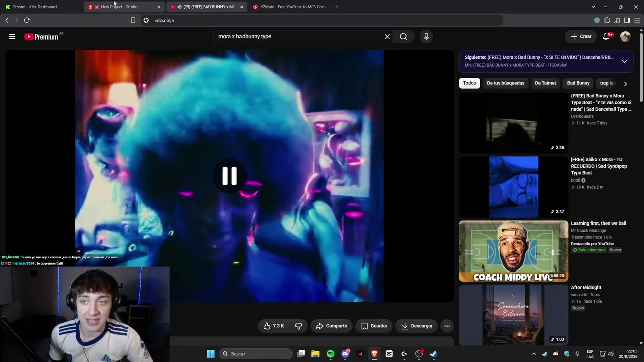This screenshot has width=644, height=362.
Task: Start voice search with the microphone
Action: click(426, 36)
